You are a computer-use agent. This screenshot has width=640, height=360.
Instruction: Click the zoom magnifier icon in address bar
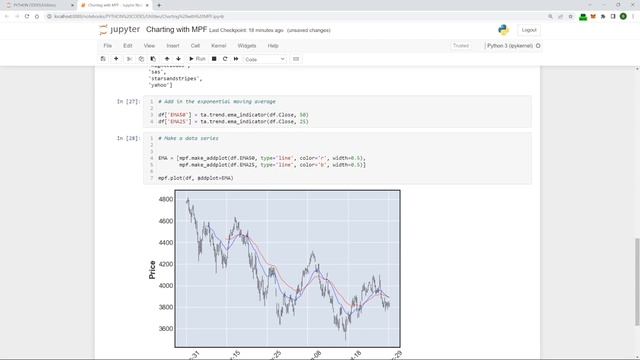[x=550, y=16]
